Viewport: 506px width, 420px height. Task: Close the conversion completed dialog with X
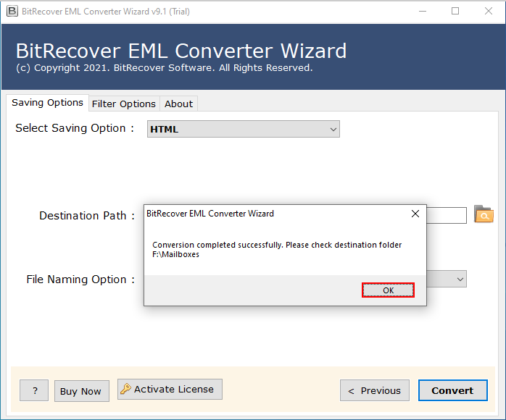[x=415, y=214]
